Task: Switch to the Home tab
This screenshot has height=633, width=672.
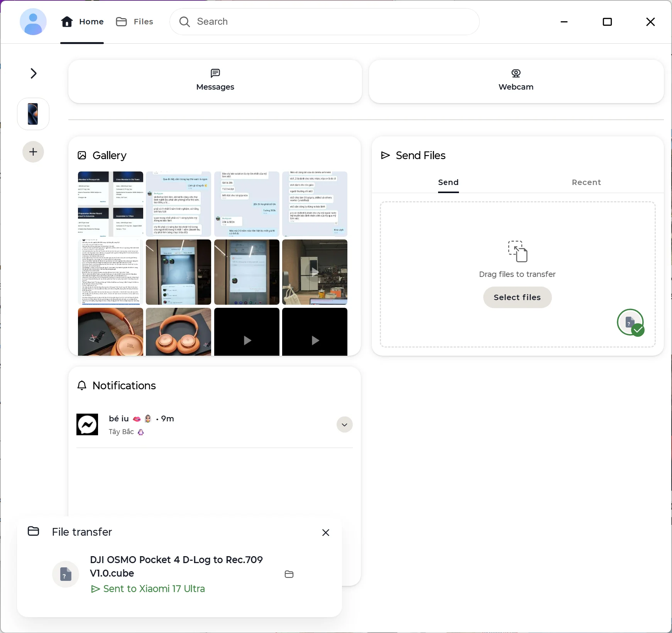Action: [x=82, y=22]
